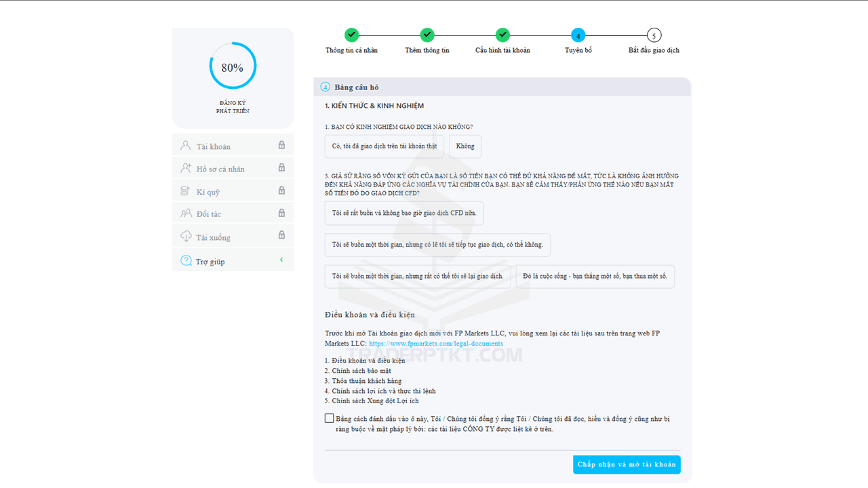Viewport: 868px width, 488px height.
Task: Click the lock icon beside Kí quỹ
Action: point(281,190)
